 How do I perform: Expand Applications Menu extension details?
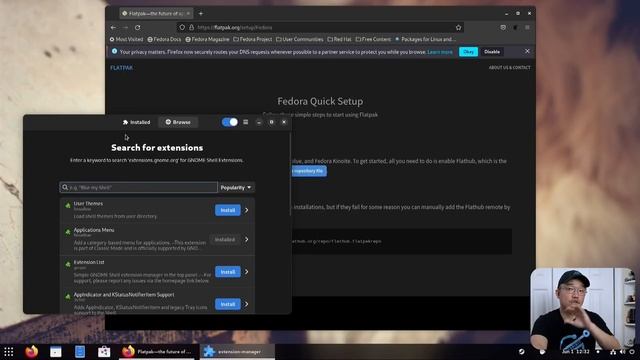(x=247, y=240)
